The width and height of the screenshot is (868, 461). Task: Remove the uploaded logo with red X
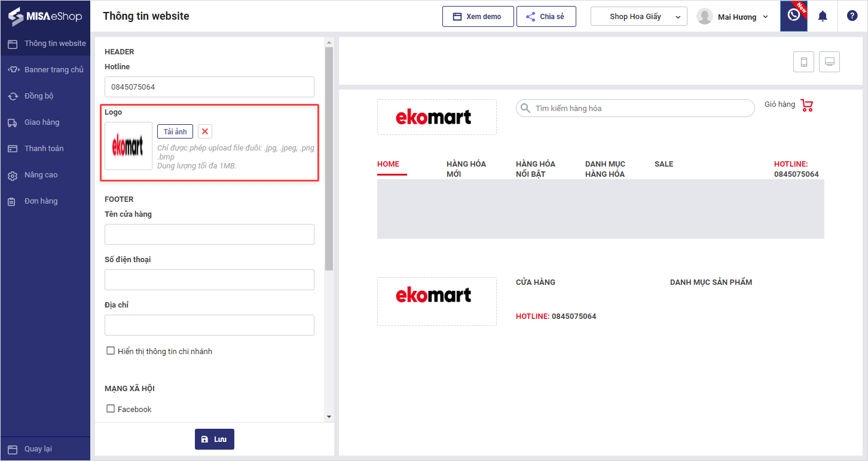[x=205, y=131]
